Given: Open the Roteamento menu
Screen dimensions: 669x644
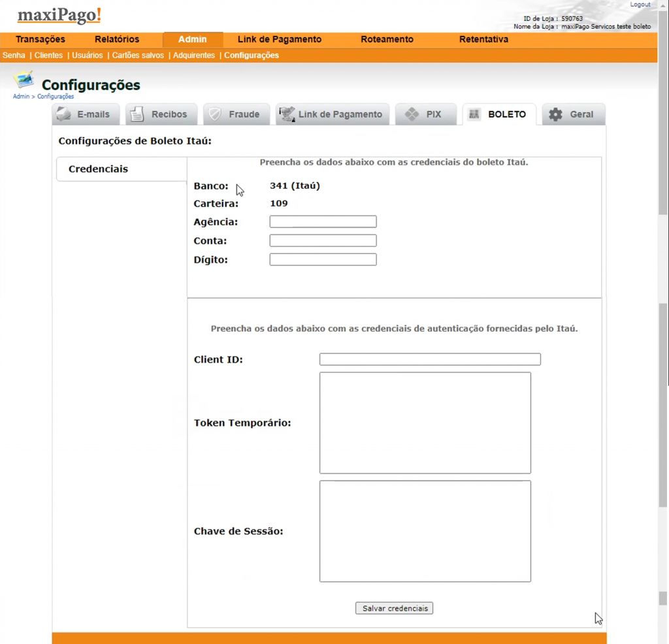Looking at the screenshot, I should (x=387, y=39).
